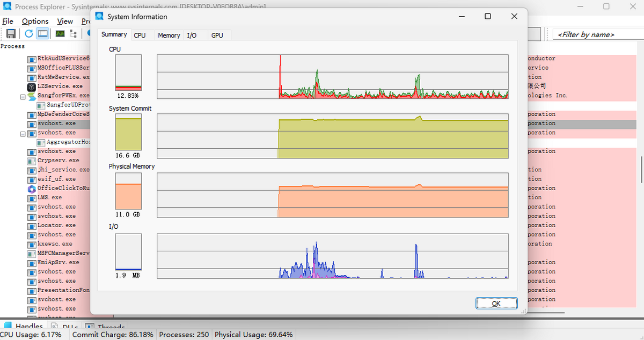
Task: Click the Commit Charge 86.18% status entry
Action: pos(113,335)
